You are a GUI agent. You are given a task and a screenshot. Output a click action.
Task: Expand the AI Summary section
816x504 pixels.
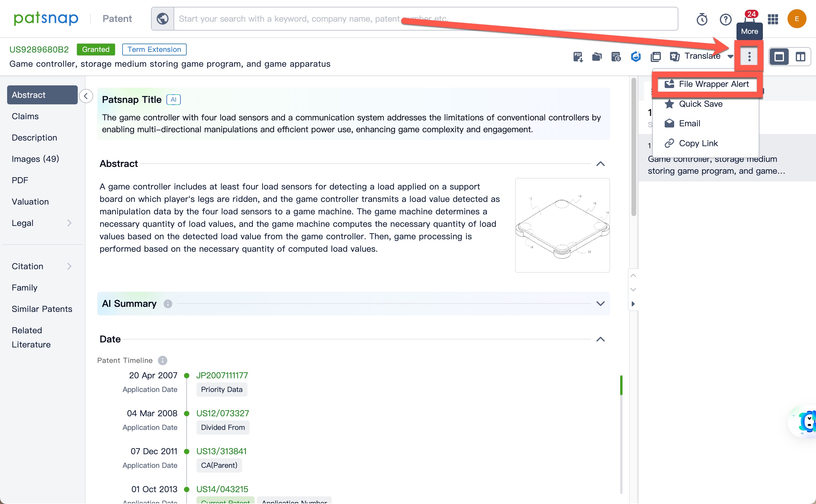pyautogui.click(x=600, y=304)
